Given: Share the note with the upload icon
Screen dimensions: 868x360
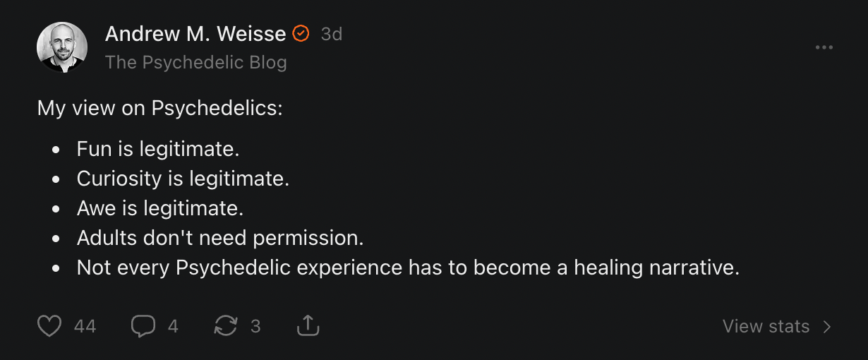Looking at the screenshot, I should coord(308,325).
